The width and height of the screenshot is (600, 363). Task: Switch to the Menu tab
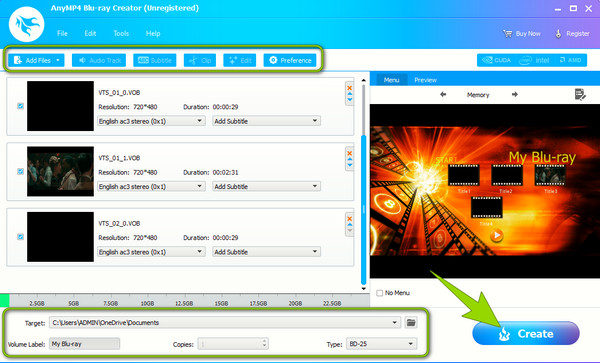point(391,80)
